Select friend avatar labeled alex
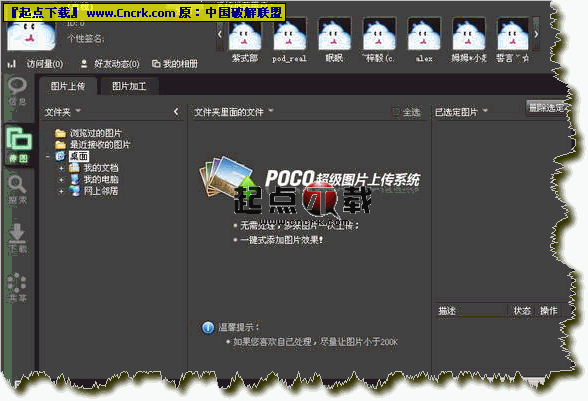Image resolution: width=588 pixels, height=401 pixels. 424,35
